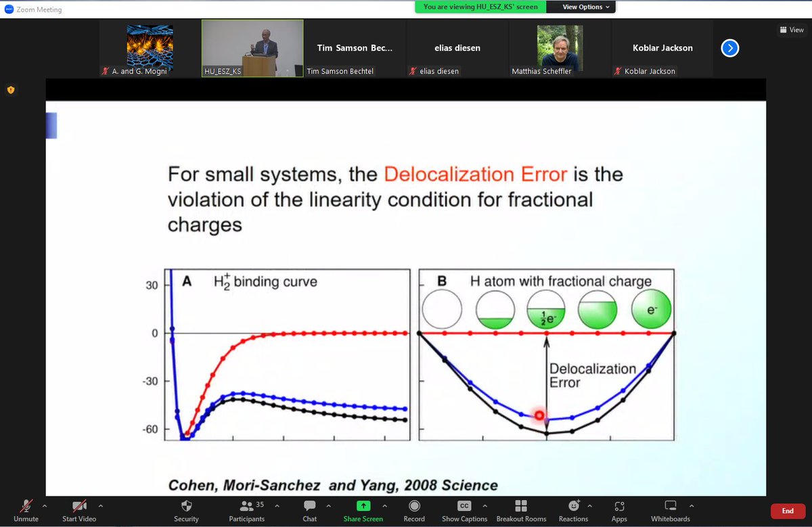Click 'H atom with fractional charge' chart title
The image size is (812, 527).
[560, 281]
